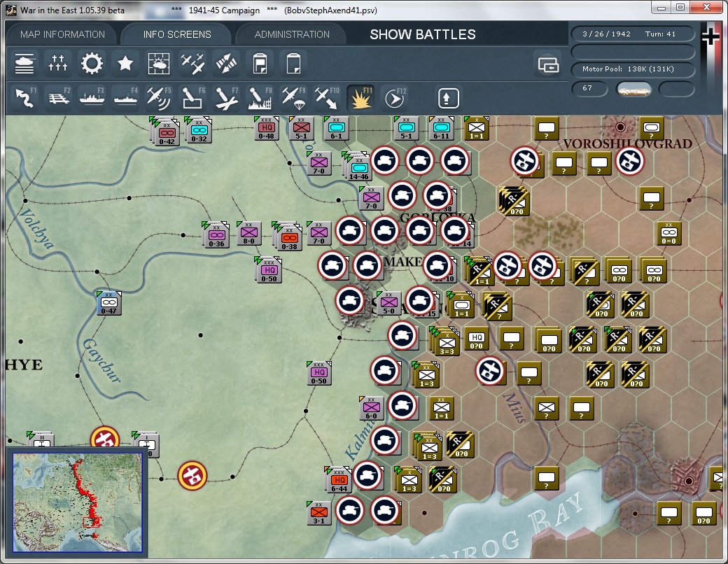728x564 pixels.
Task: Click the red unit labeled 5-1 near HQ 0-48
Action: coord(301,128)
